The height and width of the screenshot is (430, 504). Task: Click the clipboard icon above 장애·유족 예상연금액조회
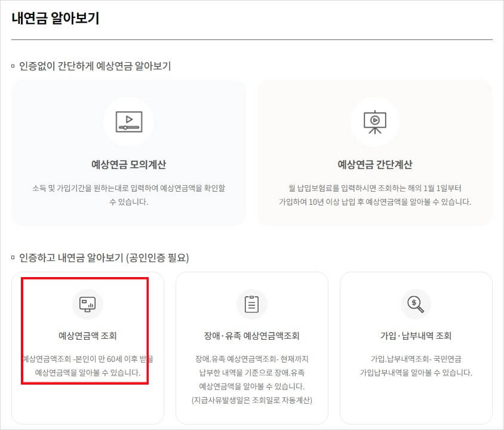click(251, 304)
